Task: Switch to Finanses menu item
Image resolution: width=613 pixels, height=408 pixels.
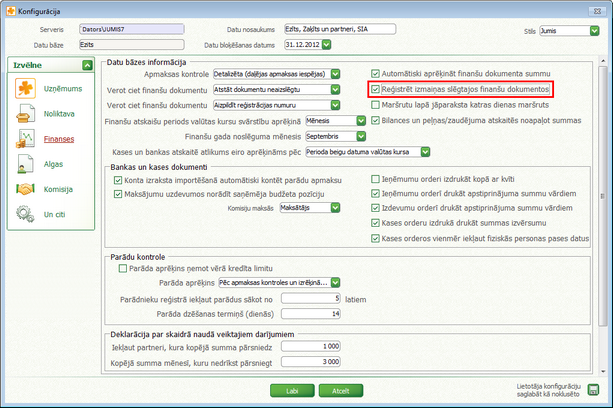Action: click(x=59, y=139)
